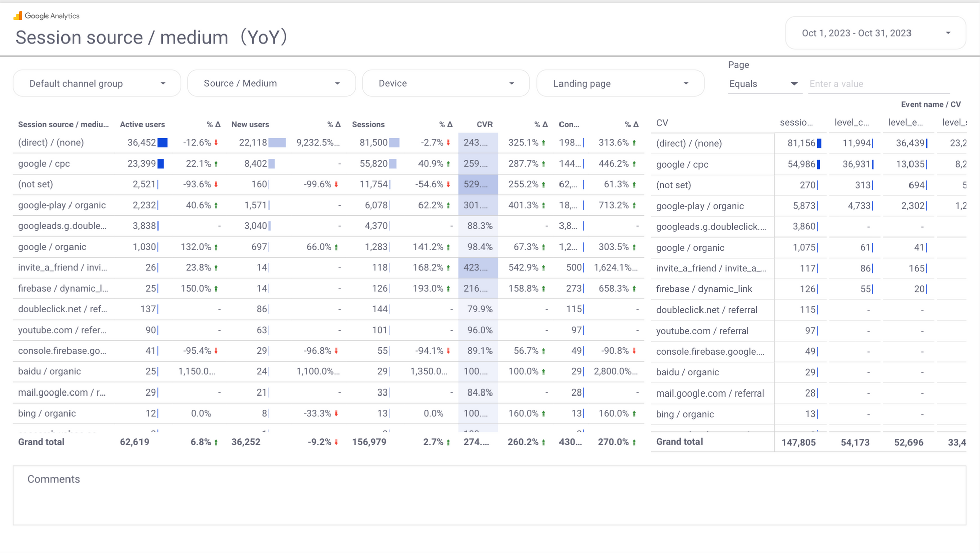Click the CV column header in right table

[x=662, y=123]
